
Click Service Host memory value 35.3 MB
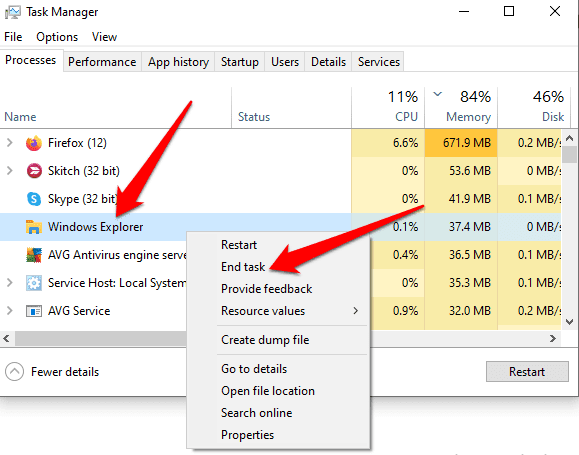tap(470, 283)
